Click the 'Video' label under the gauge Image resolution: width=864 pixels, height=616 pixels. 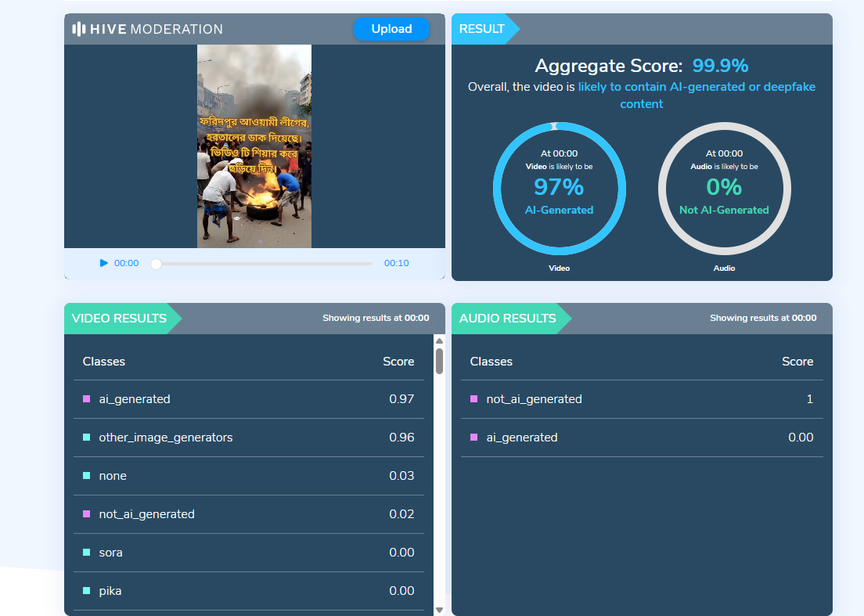pos(560,268)
